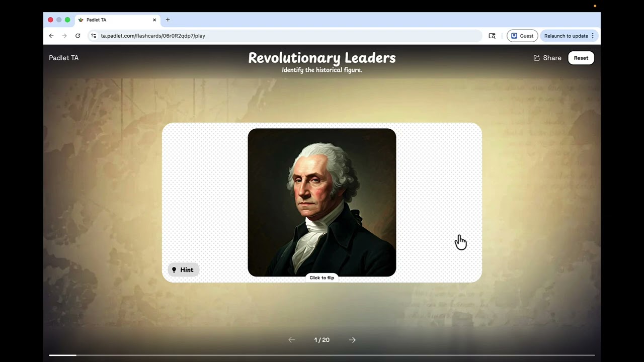Click the address bar URL field
The width and height of the screenshot is (644, 362).
coord(284,36)
